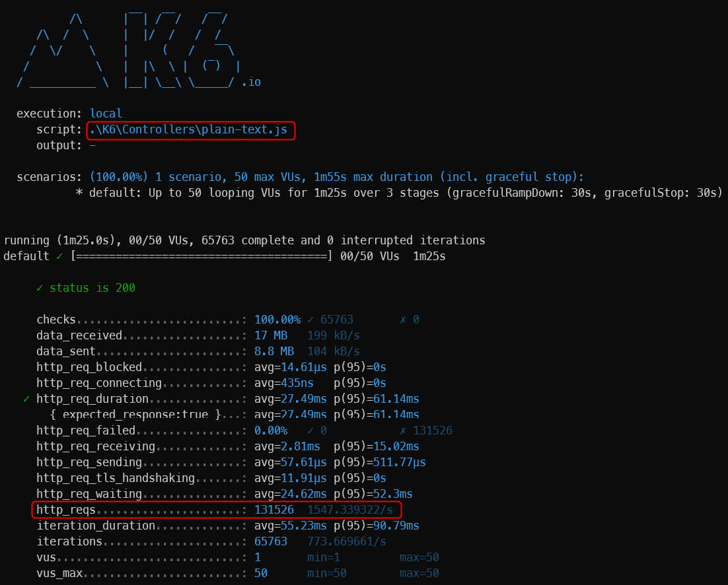This screenshot has width=728, height=585.
Task: Click the iteration_duration p(95)=90.79ms value
Action: [376, 526]
